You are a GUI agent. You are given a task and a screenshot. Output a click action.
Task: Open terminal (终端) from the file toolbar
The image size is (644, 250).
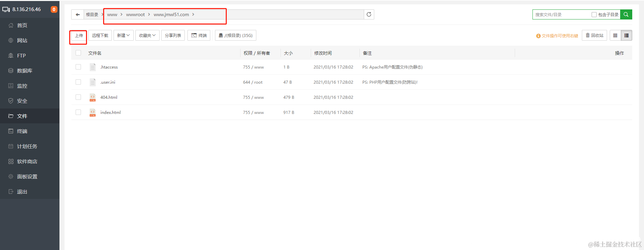pos(199,35)
